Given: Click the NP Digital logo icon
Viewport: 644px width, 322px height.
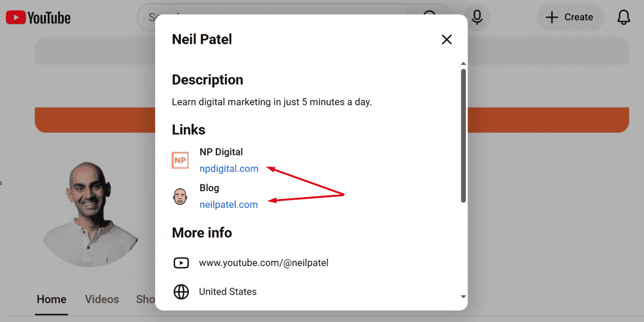Looking at the screenshot, I should pos(180,161).
